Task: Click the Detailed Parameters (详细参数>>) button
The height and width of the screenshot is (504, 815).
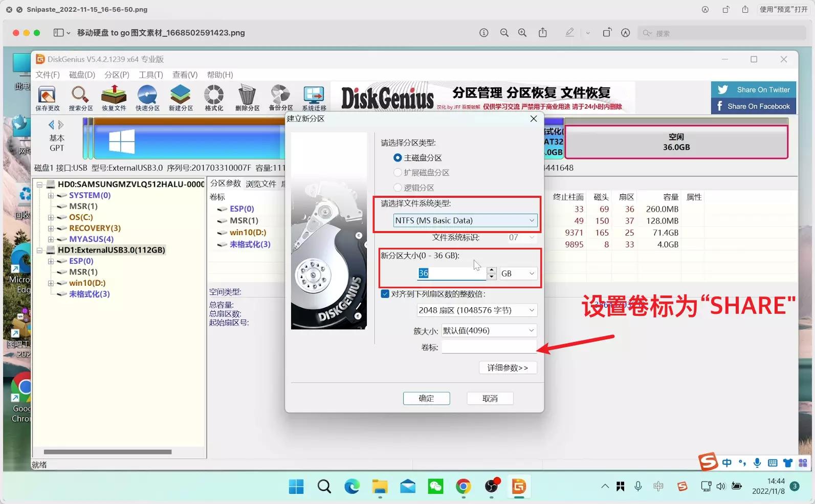Action: 508,368
